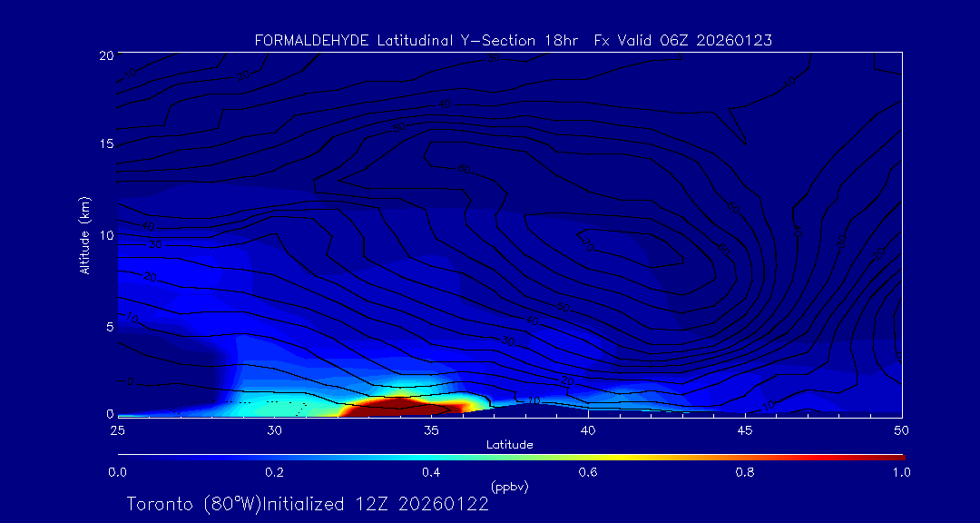Click the Latitude x-axis label

coord(507,444)
